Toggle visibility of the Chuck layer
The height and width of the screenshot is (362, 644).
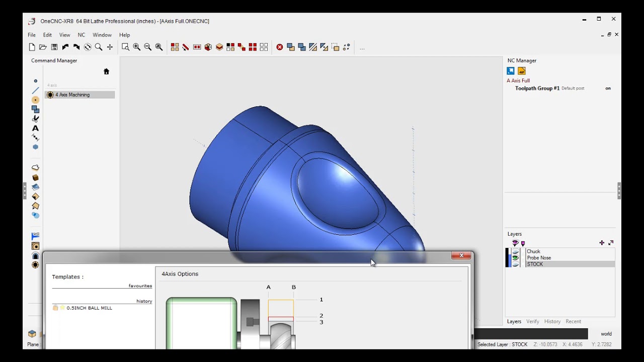coord(515,251)
